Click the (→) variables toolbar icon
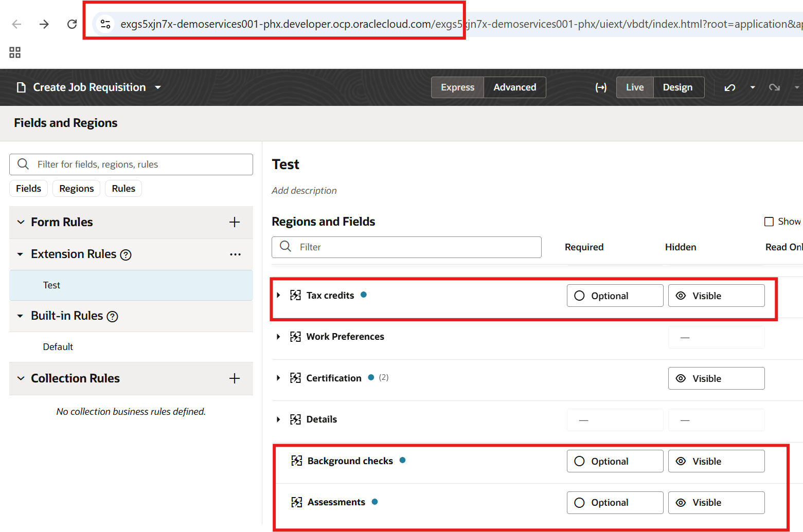Screen dimensions: 803x532 pyautogui.click(x=601, y=87)
